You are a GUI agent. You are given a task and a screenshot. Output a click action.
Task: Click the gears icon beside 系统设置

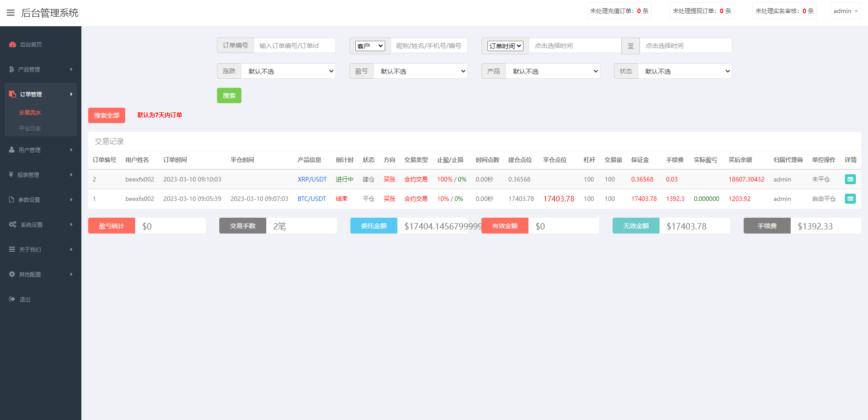point(13,224)
